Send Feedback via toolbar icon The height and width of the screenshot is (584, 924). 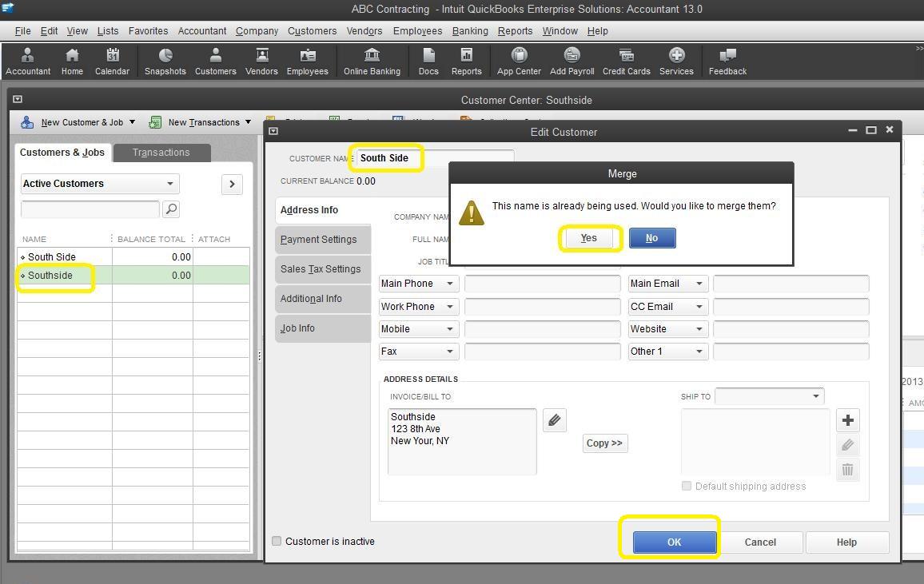click(727, 62)
